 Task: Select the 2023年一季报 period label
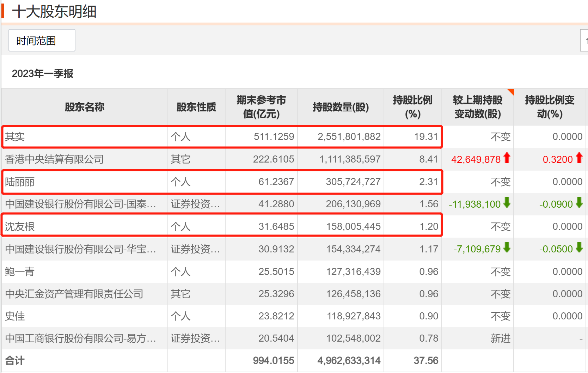pos(42,74)
